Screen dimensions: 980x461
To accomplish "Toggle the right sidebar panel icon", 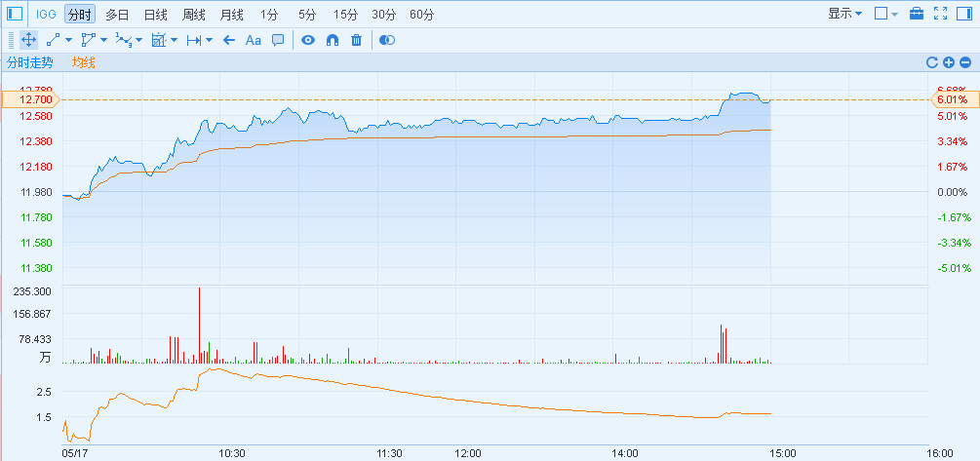I will [x=964, y=13].
